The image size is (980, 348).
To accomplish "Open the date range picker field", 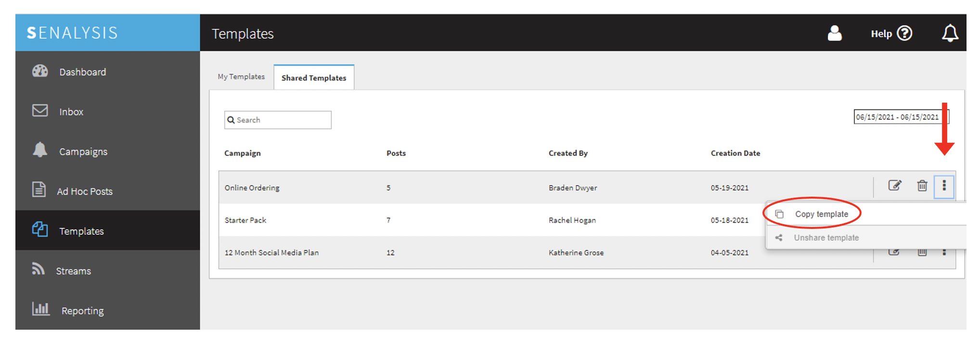I will tap(901, 117).
